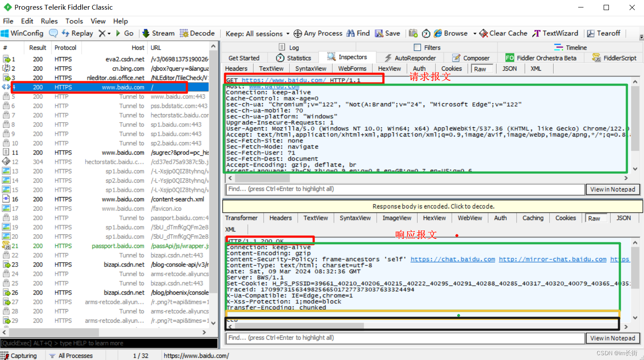The width and height of the screenshot is (644, 360).
Task: Open the AutoResponder tab
Action: pyautogui.click(x=410, y=58)
